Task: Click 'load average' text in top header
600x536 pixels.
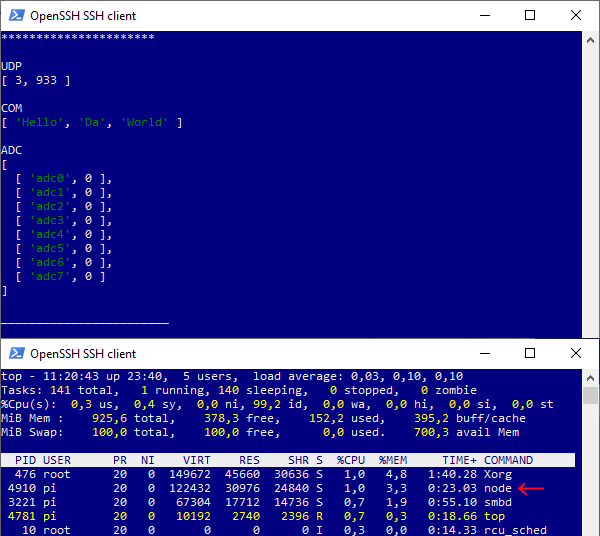Action: click(x=295, y=376)
